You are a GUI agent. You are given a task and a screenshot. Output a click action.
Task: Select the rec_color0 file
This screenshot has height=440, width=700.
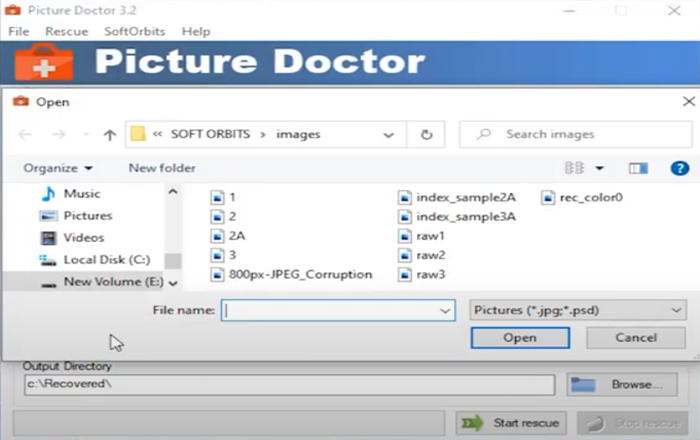(x=591, y=197)
